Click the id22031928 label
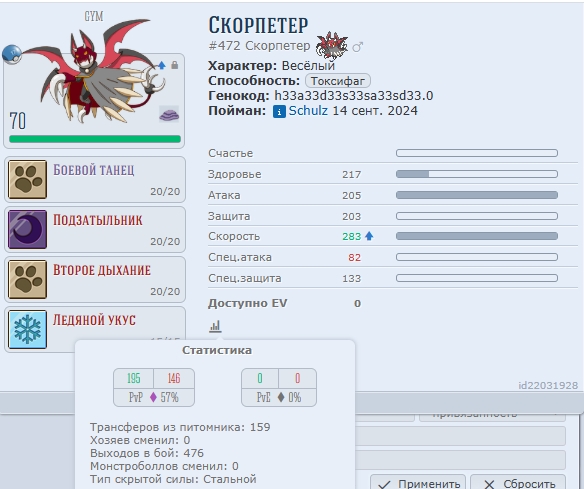Image resolution: width=584 pixels, height=489 pixels. (548, 385)
